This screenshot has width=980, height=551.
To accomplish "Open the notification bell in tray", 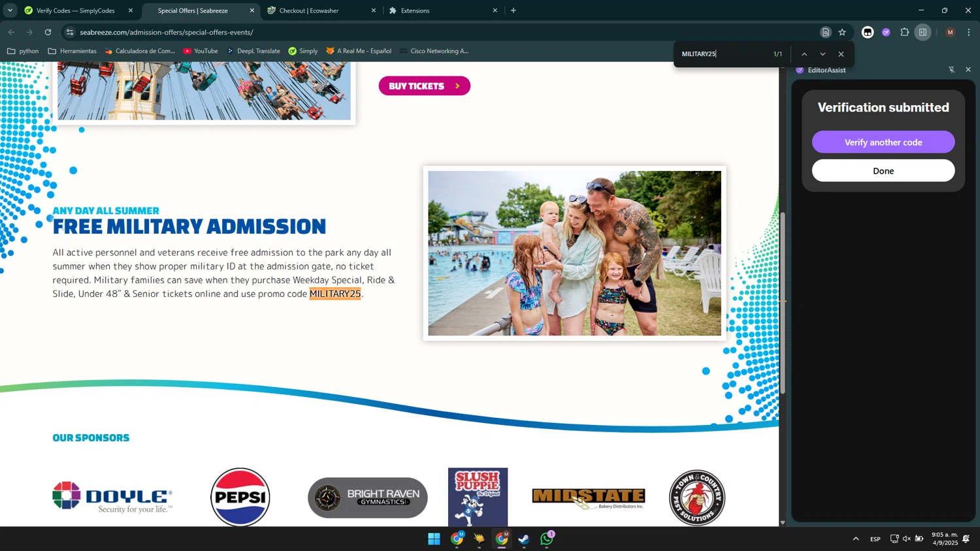I will point(966,539).
